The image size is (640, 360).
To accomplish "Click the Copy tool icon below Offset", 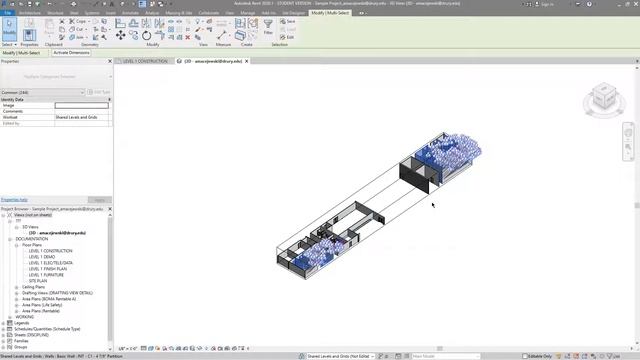I will click(x=133, y=36).
